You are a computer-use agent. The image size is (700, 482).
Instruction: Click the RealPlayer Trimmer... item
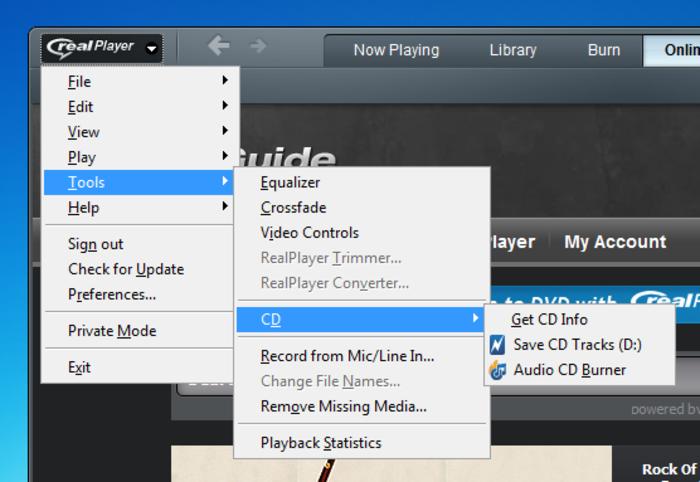pyautogui.click(x=362, y=258)
